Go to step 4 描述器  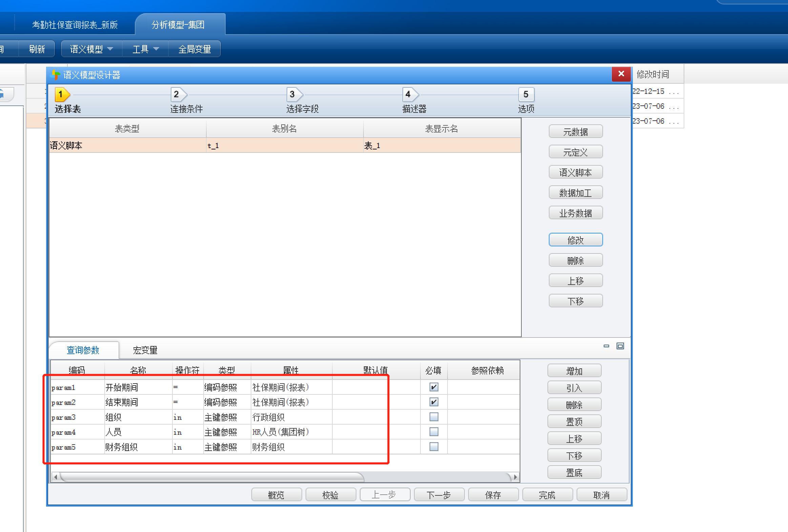click(x=410, y=94)
